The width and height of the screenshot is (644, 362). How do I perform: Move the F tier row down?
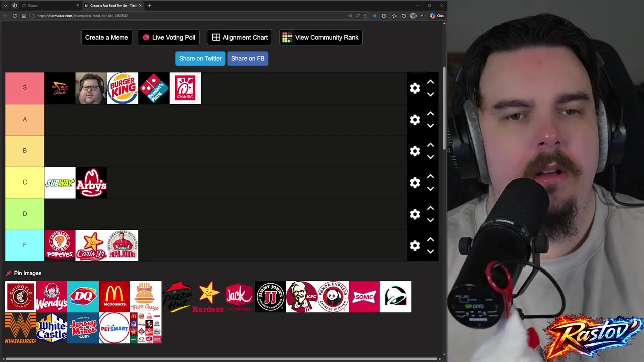tap(430, 251)
